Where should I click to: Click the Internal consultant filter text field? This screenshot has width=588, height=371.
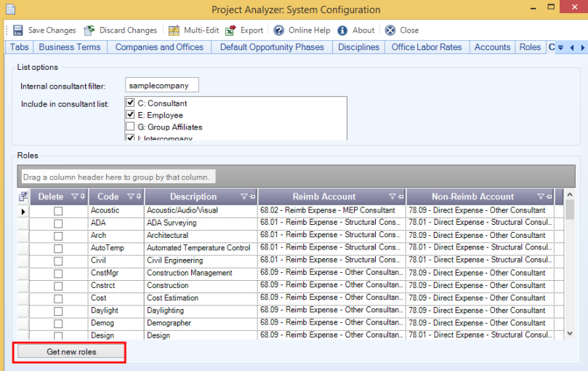[x=161, y=86]
